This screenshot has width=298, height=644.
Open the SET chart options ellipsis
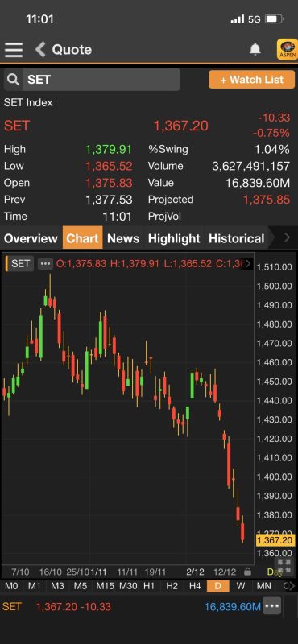point(45,264)
